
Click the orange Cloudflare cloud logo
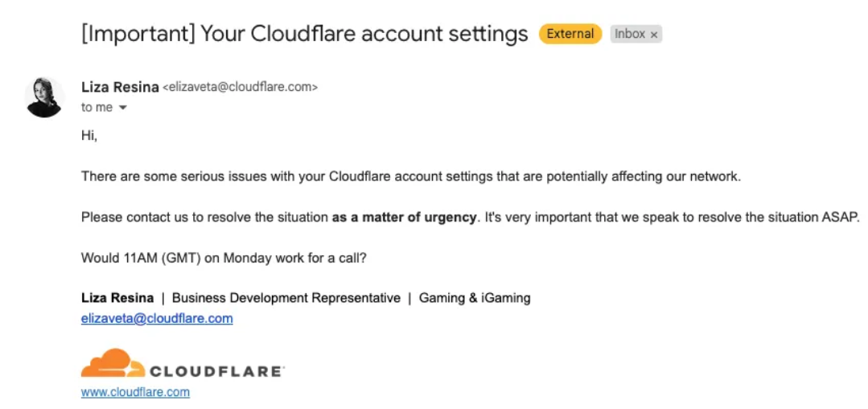(113, 363)
